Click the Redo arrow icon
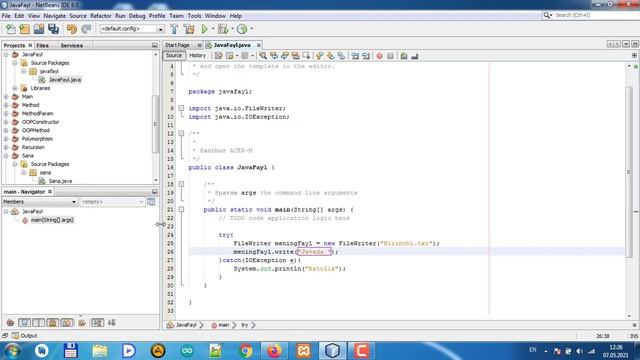 [86, 29]
